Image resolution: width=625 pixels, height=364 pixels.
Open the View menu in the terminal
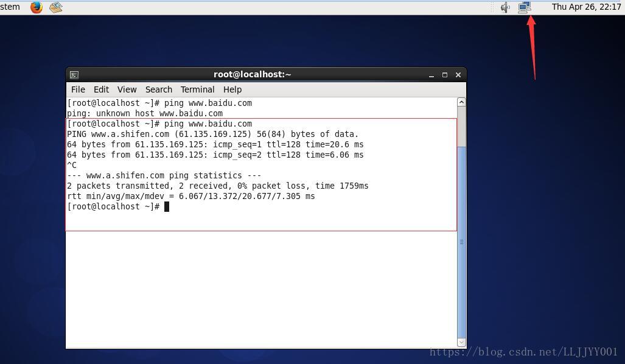point(127,89)
